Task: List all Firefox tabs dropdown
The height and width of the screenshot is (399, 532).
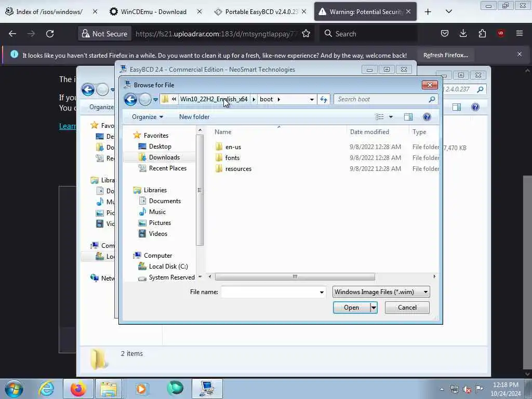Action: pos(448,12)
